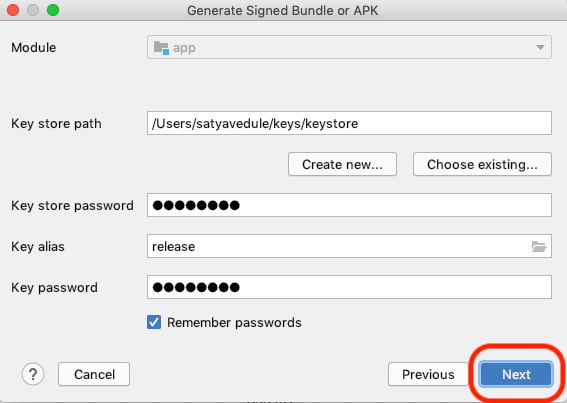This screenshot has height=403, width=567.
Task: Click the green zoom window button
Action: (x=53, y=10)
